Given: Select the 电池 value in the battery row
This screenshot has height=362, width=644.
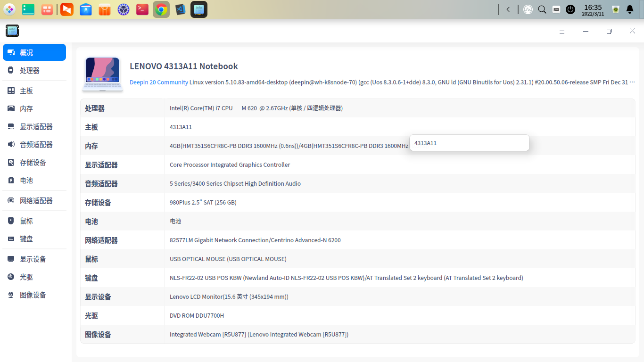Looking at the screenshot, I should 175,221.
